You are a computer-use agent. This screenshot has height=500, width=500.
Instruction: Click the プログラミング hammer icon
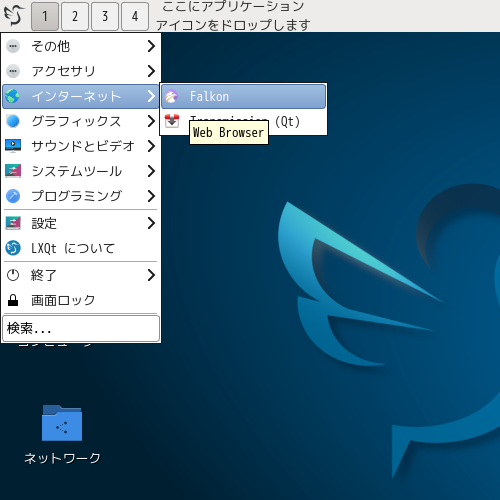[13, 196]
